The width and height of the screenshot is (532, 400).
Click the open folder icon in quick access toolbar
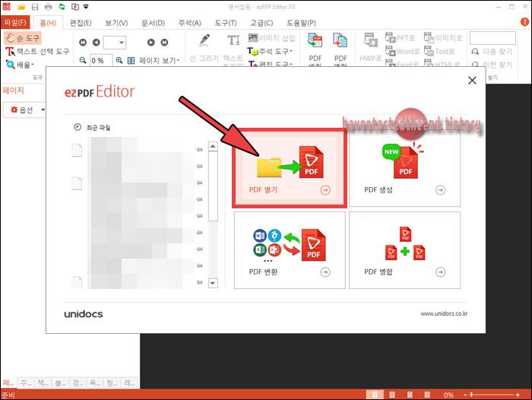pos(21,6)
